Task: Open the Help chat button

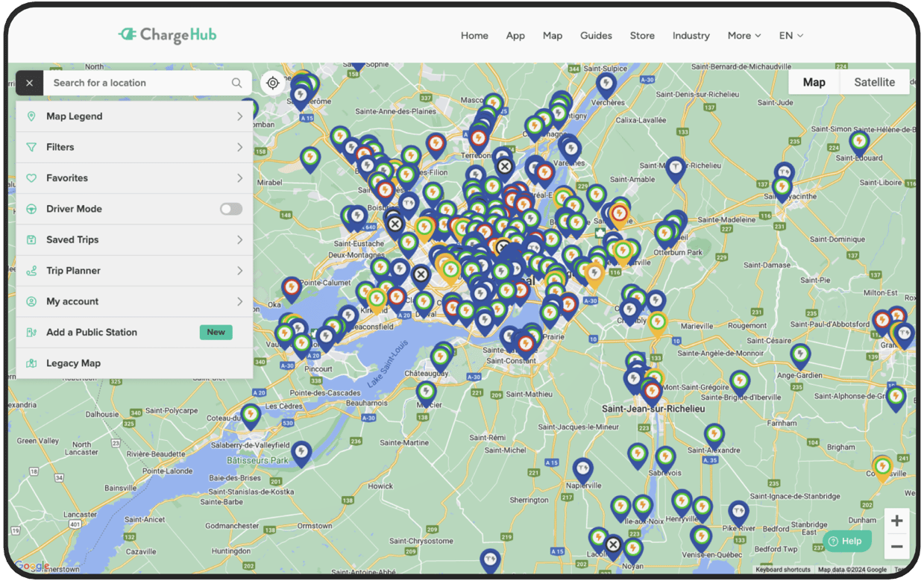Action: coord(846,541)
